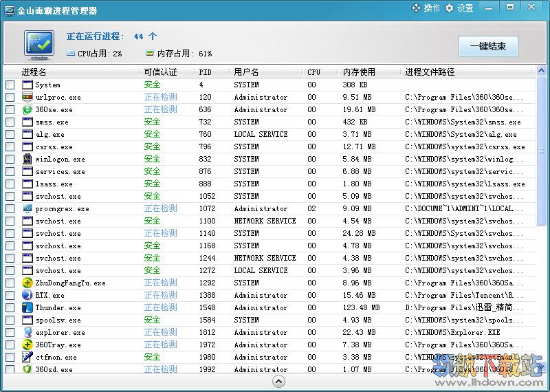Click the 360se.exe browser icon
This screenshot has height=392, width=550.
[x=27, y=109]
